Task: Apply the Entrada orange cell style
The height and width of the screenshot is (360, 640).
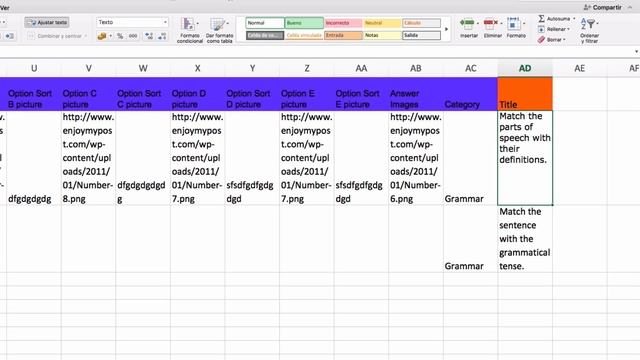Action: 343,35
